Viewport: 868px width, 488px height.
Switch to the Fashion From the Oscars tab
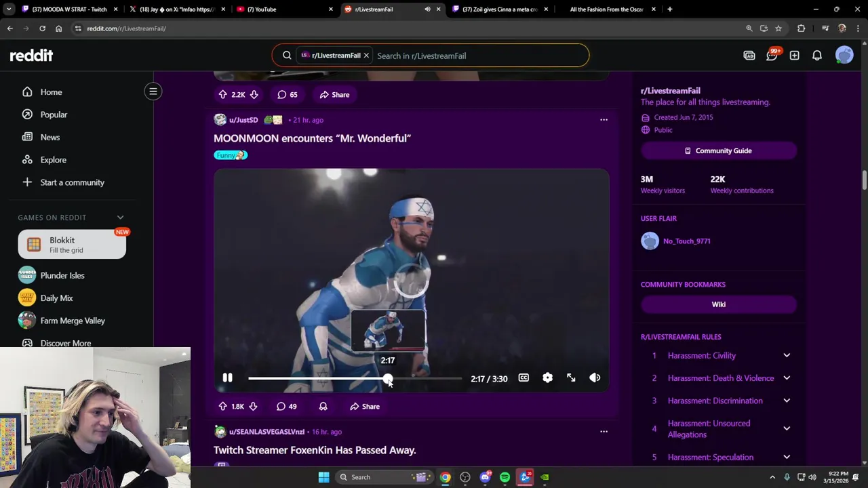click(608, 9)
